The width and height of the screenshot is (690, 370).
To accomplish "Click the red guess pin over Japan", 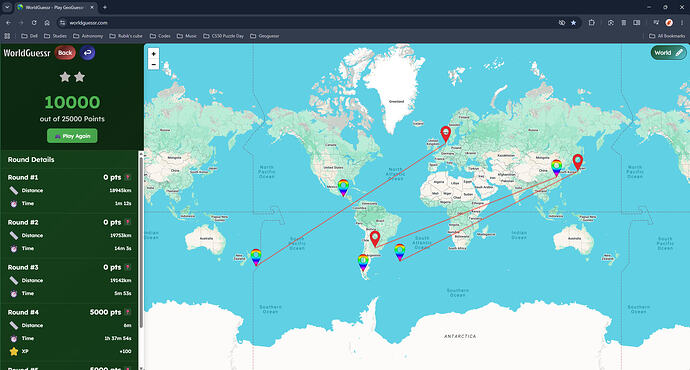I will [x=578, y=161].
